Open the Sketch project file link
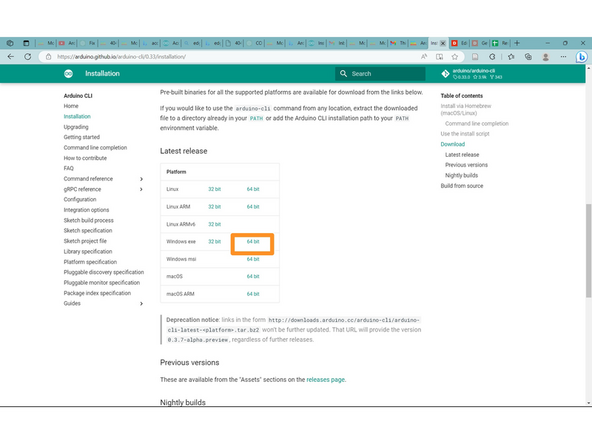 point(85,241)
